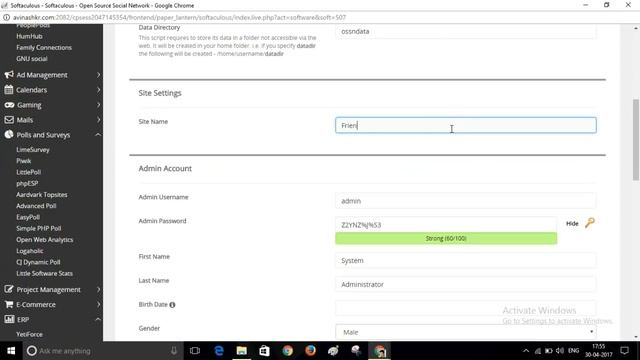640x360 pixels.
Task: Click password strength bar
Action: pos(446,238)
